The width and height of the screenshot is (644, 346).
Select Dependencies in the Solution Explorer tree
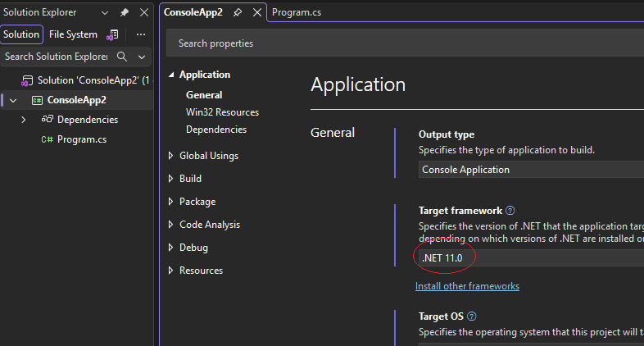point(88,120)
